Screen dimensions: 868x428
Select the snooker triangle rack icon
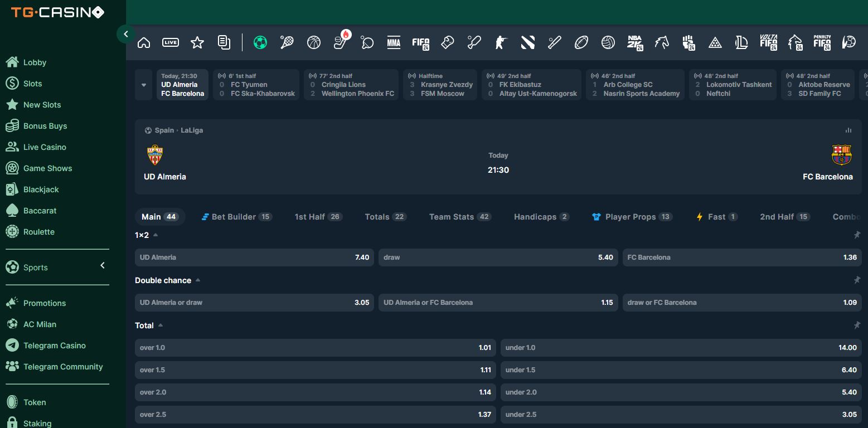coord(715,42)
